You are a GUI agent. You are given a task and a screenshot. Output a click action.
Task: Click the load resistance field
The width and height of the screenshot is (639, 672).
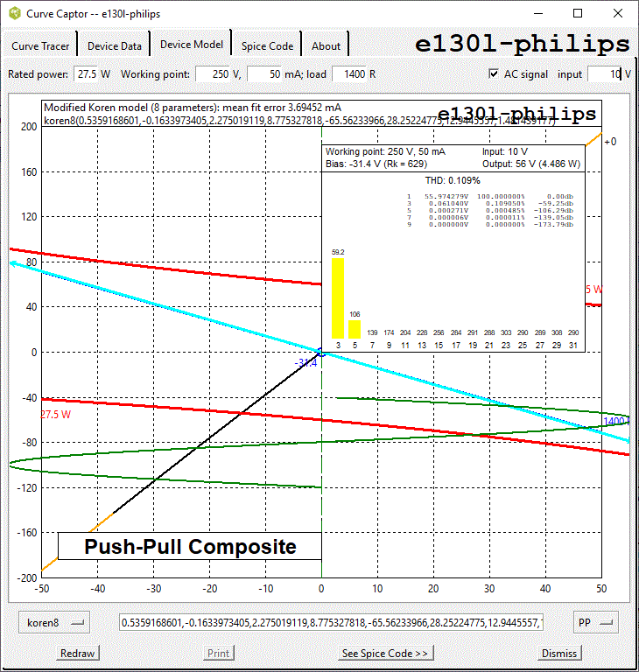pyautogui.click(x=349, y=74)
